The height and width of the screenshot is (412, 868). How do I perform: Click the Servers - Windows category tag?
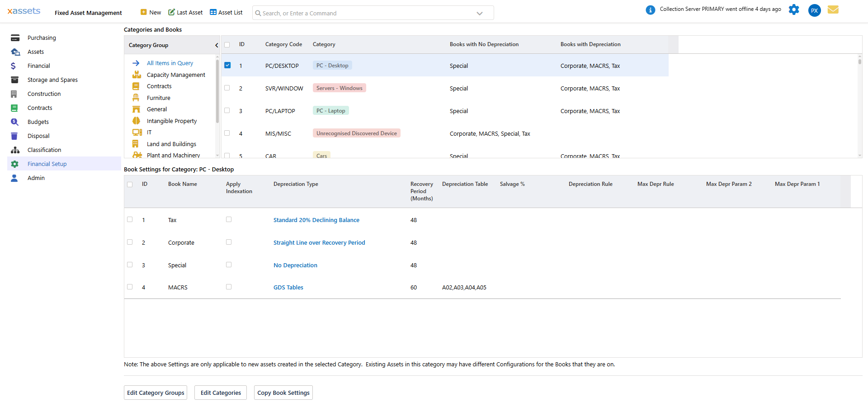click(340, 88)
